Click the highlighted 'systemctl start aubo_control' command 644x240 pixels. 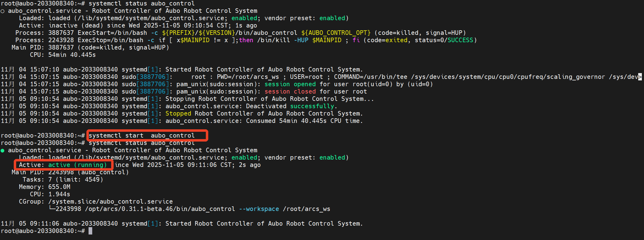pos(142,136)
